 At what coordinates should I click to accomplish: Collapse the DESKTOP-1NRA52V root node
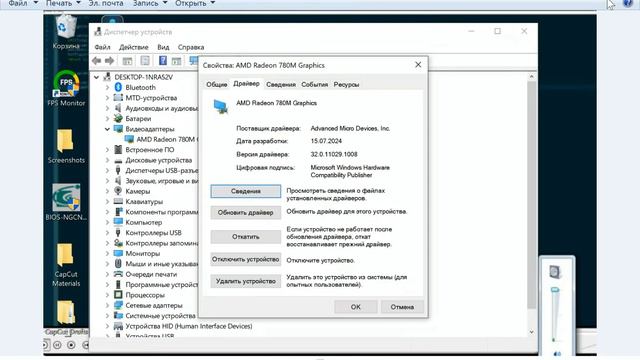[x=97, y=77]
